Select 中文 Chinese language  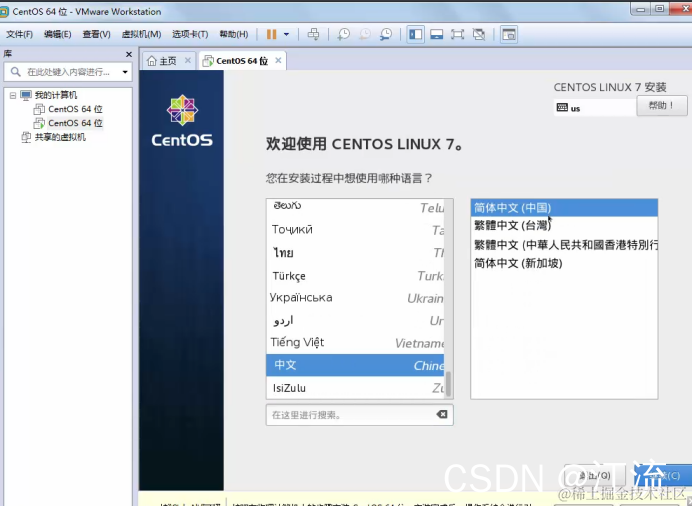pos(355,365)
